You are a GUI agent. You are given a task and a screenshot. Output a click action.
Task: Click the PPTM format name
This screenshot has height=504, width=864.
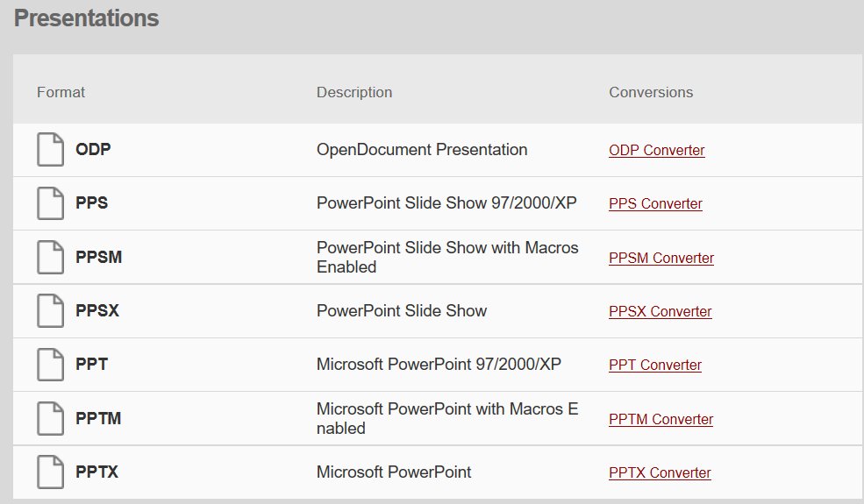pyautogui.click(x=98, y=419)
